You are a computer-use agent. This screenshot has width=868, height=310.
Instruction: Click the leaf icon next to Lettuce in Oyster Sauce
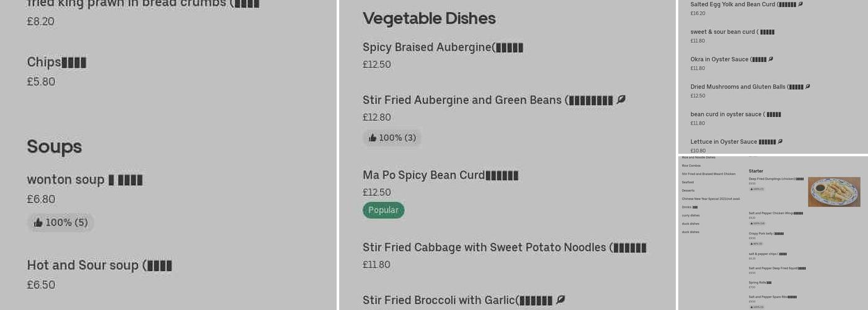pyautogui.click(x=780, y=142)
